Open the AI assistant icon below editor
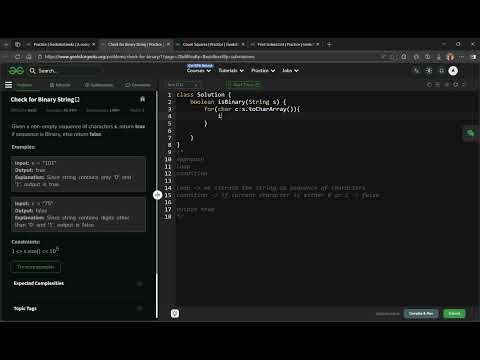This screenshot has height=360, width=480. point(175,313)
